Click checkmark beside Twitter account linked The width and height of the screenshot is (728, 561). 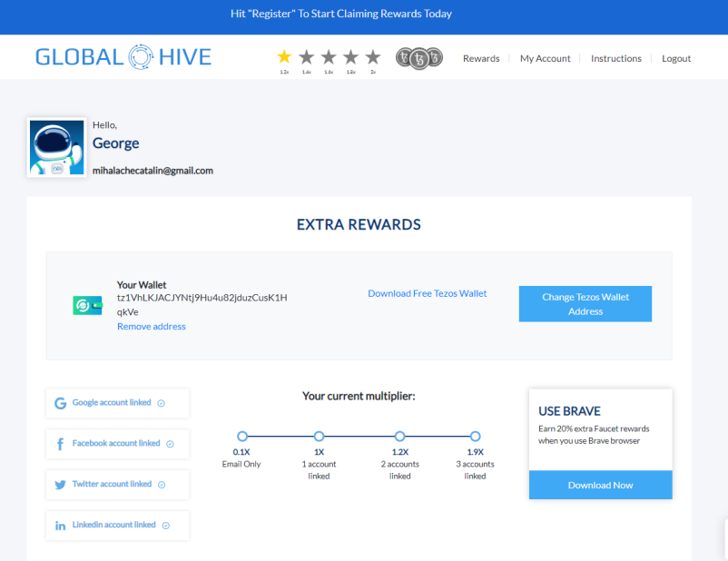[x=162, y=485]
